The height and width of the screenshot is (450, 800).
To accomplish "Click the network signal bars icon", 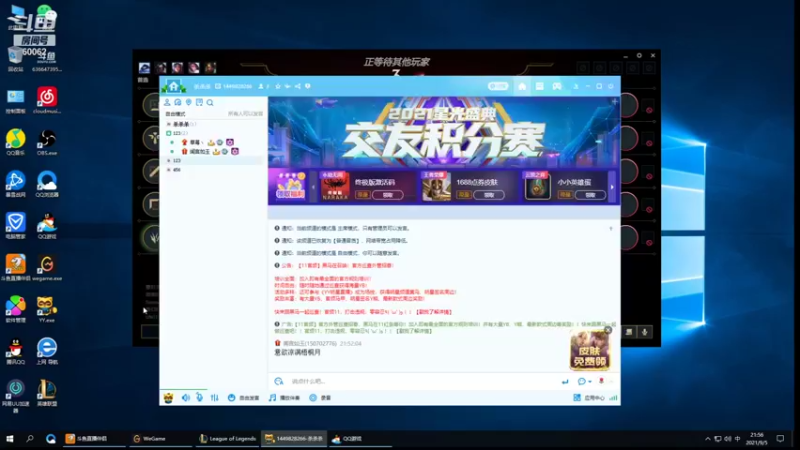I will pos(613,397).
